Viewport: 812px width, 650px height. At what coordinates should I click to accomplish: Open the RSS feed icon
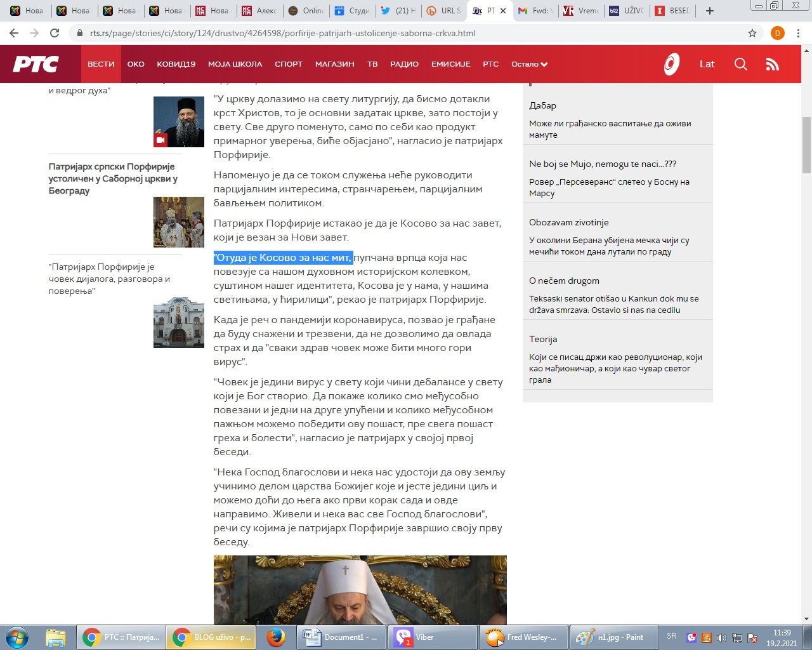772,64
